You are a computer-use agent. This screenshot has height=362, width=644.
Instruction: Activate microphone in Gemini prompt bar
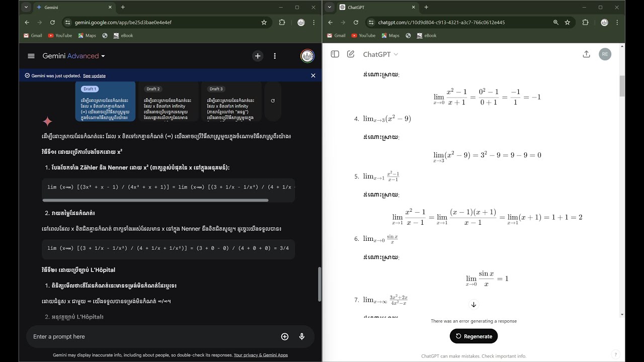(302, 337)
